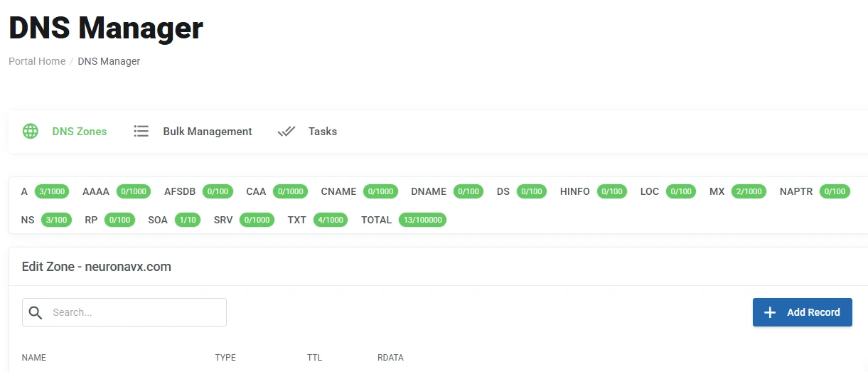Click the CNAME record type label
The height and width of the screenshot is (372, 868).
[x=338, y=191]
